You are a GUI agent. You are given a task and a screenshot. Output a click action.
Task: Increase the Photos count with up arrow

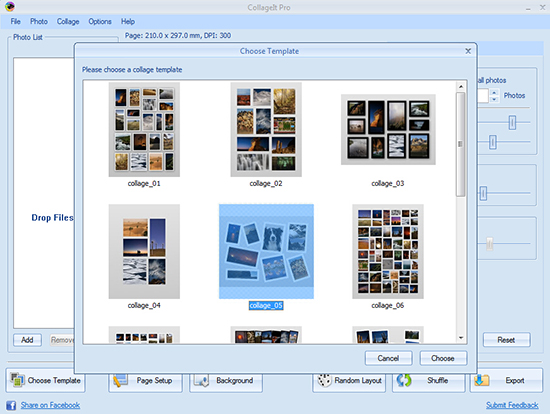[494, 93]
